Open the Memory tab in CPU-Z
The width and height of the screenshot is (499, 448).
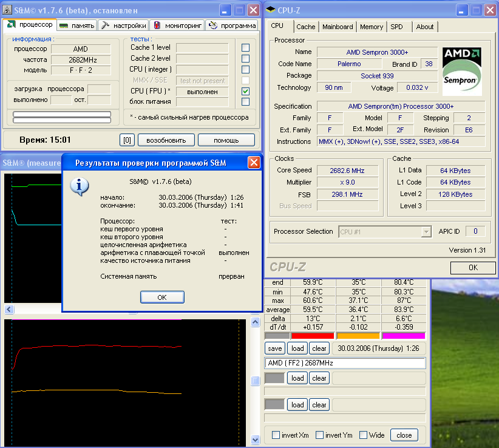click(x=372, y=27)
